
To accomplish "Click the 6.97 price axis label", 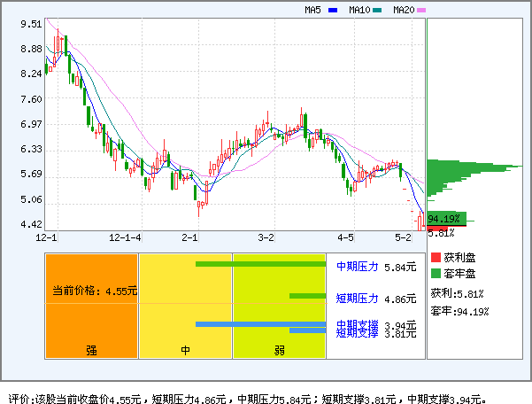I will (31, 124).
